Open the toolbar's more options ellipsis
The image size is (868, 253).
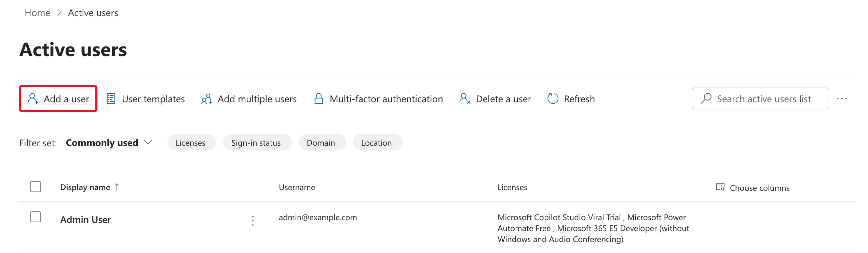(842, 98)
